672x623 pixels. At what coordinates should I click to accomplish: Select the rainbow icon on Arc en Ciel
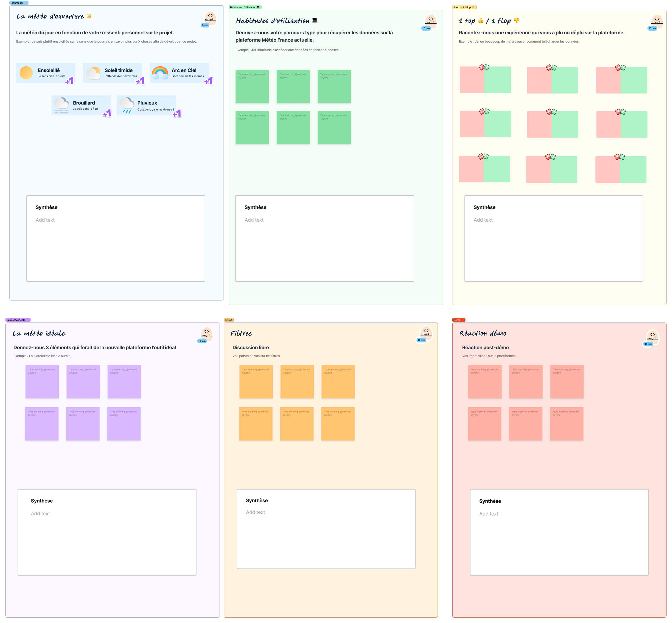(160, 73)
